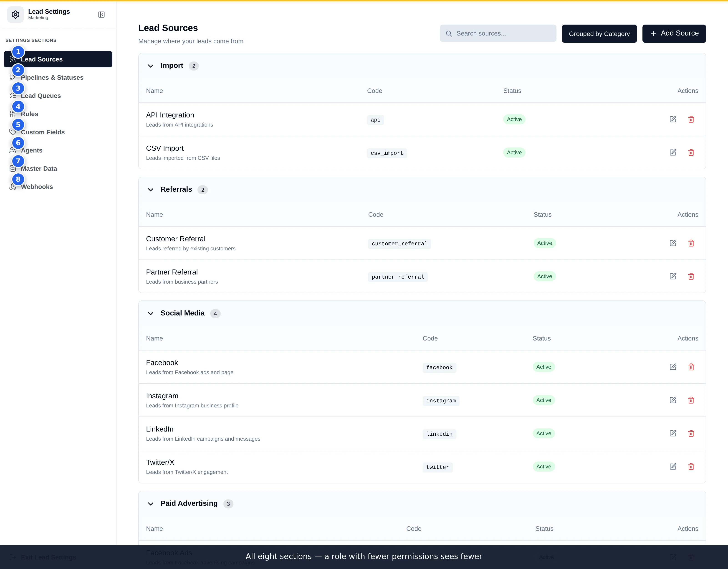Go to Lead Queues section
The image size is (728, 569).
click(x=58, y=96)
